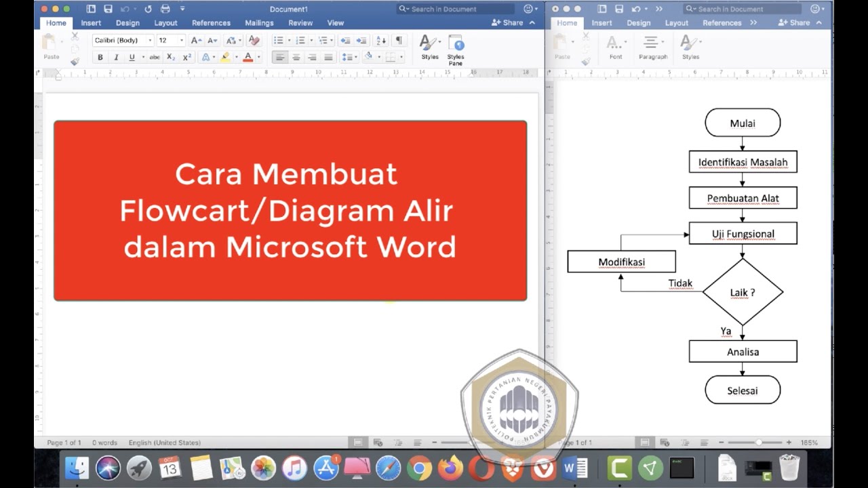Click Paste button in Document1 ribbon
This screenshot has width=868, height=488.
pyautogui.click(x=52, y=47)
